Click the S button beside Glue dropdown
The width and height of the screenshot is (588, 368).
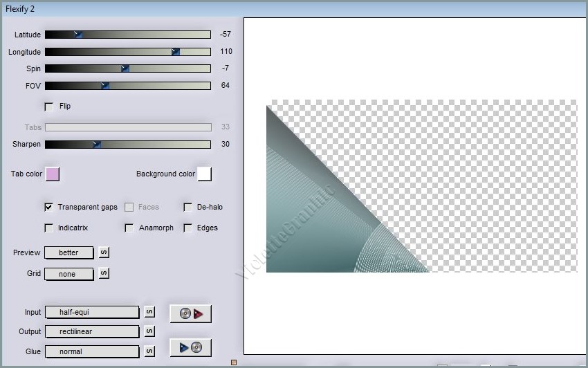coord(149,351)
